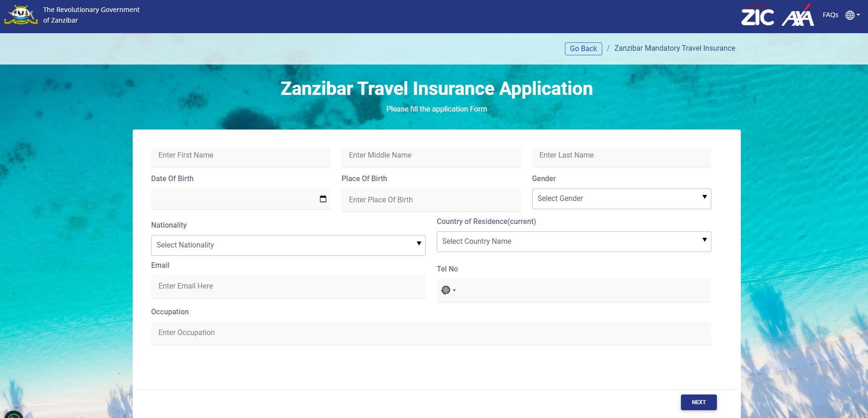Expand the Select Gender dropdown
The width and height of the screenshot is (868, 418).
[621, 199]
